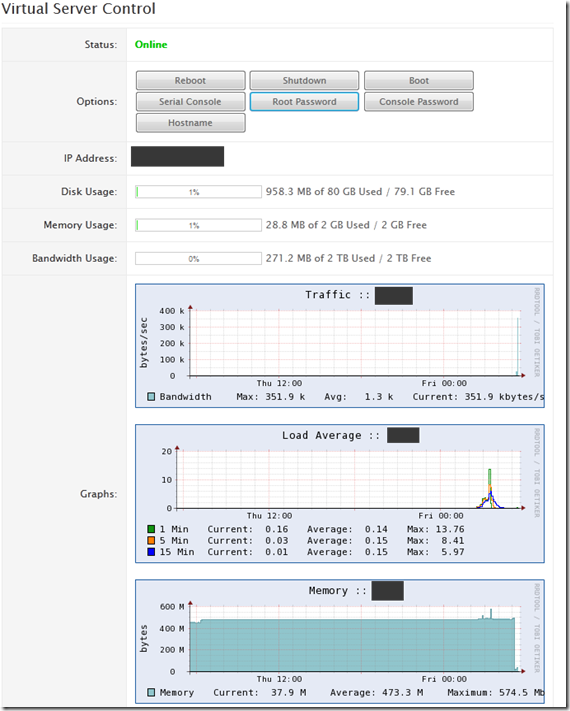Click the 'Max: 5.97' 15 Min load value
The height and width of the screenshot is (711, 570).
pyautogui.click(x=436, y=552)
